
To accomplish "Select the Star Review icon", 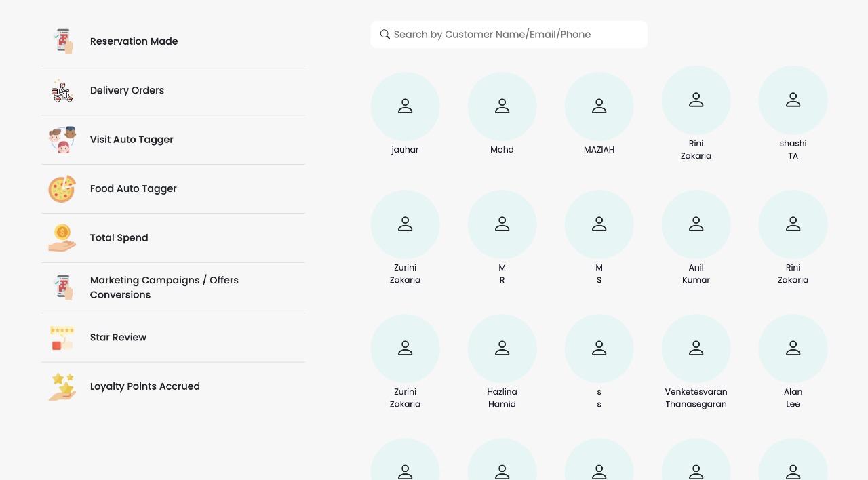I will [x=62, y=338].
